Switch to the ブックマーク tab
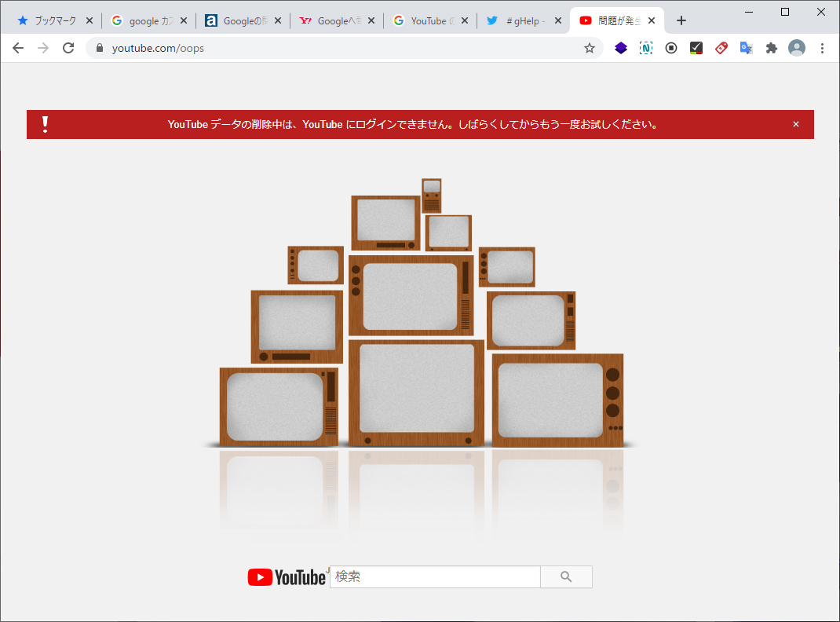The image size is (840, 622). 53,21
